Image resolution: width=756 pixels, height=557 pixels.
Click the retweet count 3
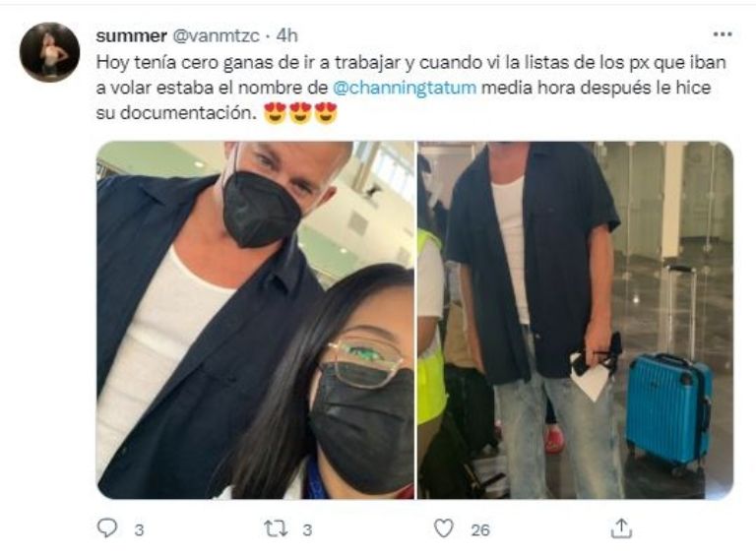point(307,530)
